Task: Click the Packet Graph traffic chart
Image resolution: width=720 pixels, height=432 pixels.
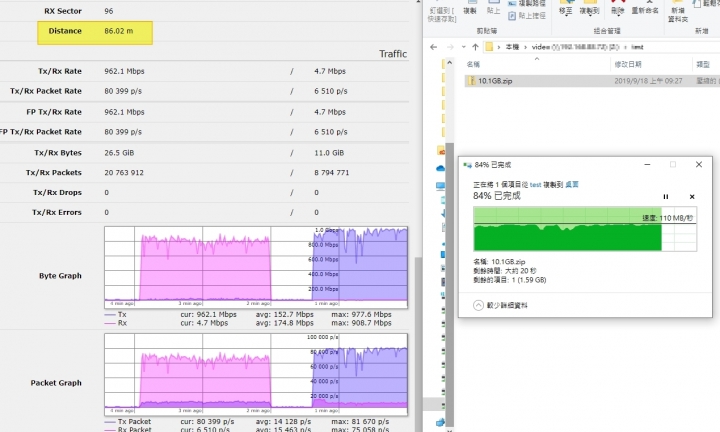Action: pos(256,375)
